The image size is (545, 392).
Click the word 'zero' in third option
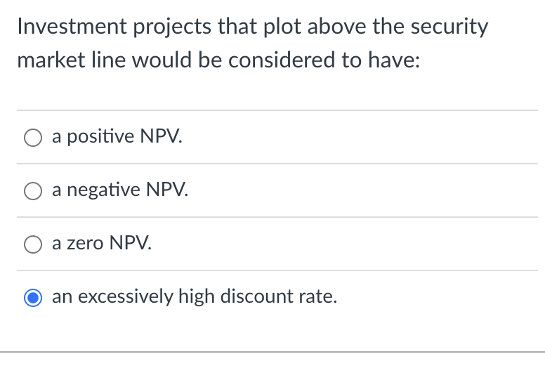(85, 243)
